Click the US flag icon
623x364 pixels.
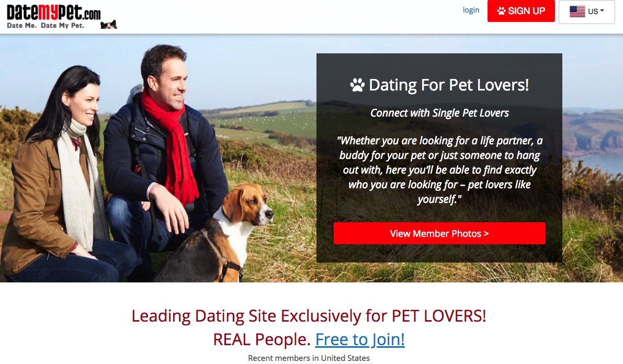click(x=577, y=12)
